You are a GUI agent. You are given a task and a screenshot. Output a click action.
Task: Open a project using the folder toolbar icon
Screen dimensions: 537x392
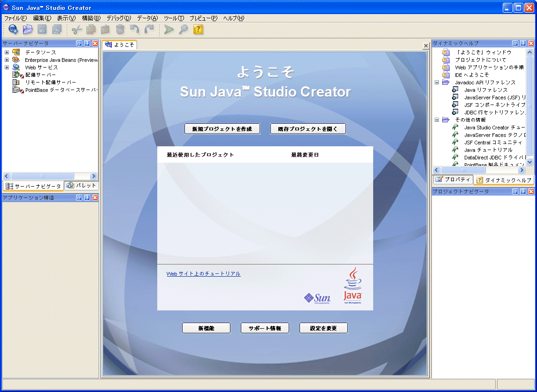28,29
